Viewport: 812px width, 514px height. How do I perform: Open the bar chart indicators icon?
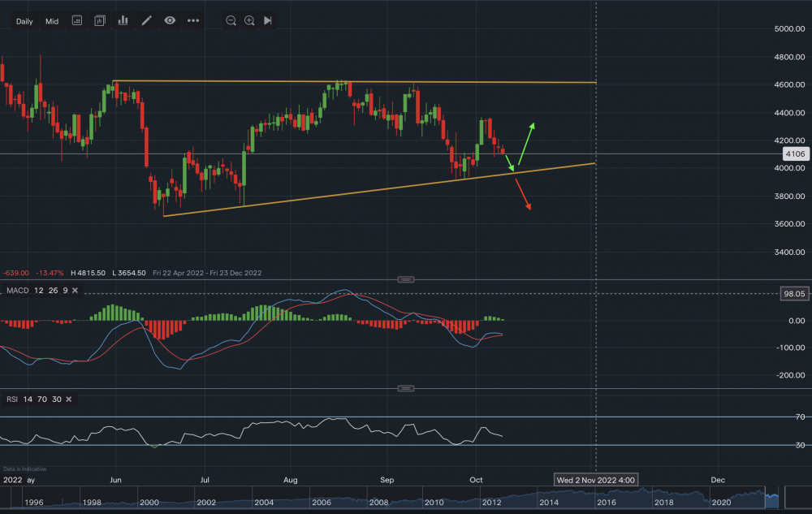[x=123, y=20]
